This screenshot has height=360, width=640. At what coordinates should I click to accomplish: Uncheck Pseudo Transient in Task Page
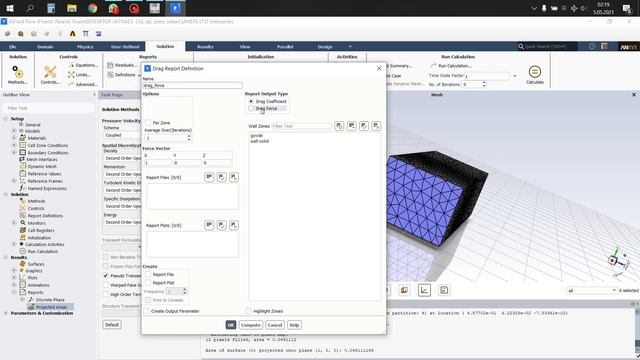(x=106, y=276)
